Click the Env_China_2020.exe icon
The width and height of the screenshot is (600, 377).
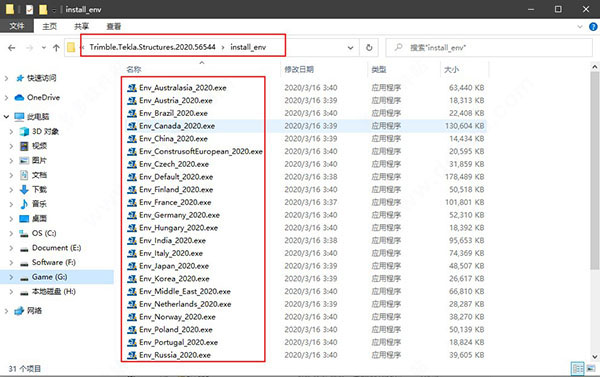132,139
